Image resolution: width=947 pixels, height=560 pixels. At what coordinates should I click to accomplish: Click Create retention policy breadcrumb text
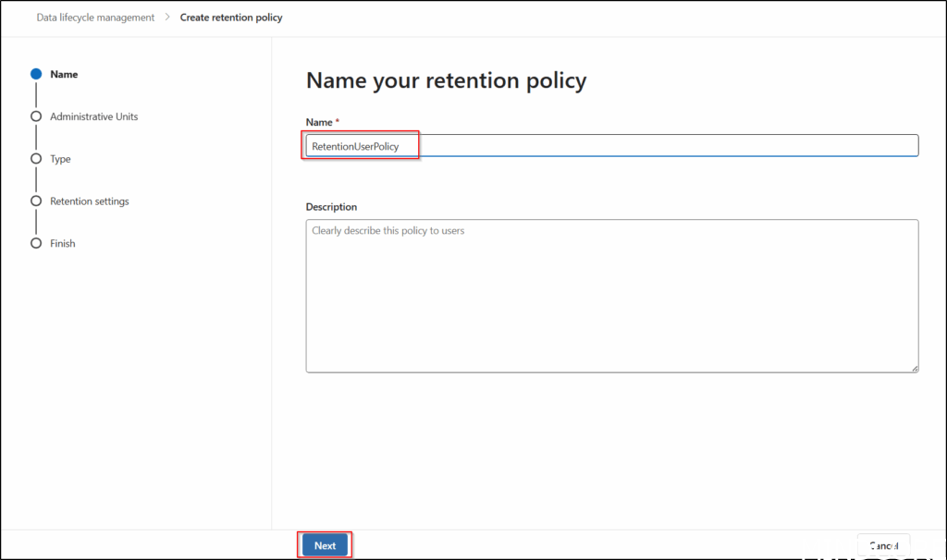pos(231,18)
